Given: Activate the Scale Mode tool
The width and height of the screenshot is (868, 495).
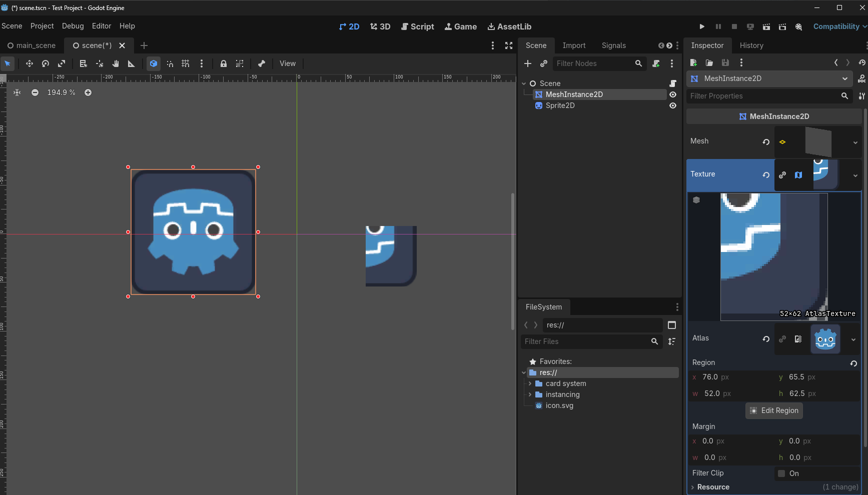Looking at the screenshot, I should point(62,63).
